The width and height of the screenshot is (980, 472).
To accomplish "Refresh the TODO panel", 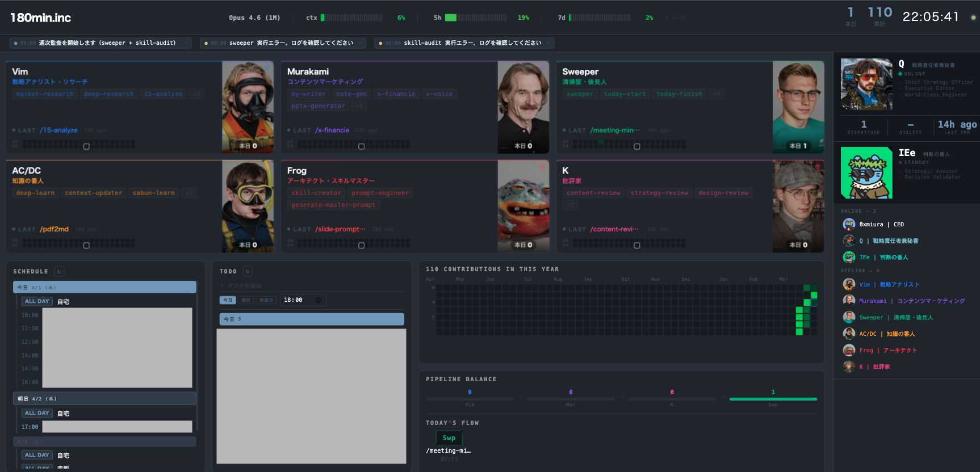I will 248,271.
